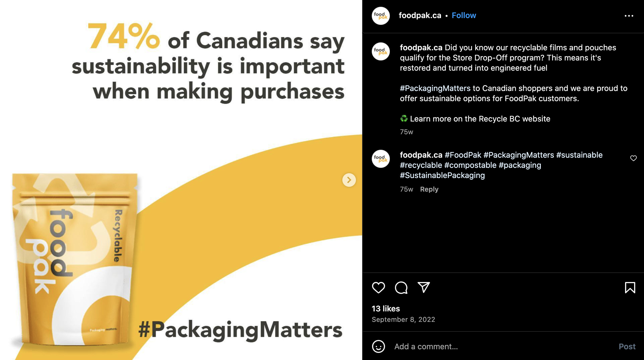
Task: Open the #compostable hashtag link
Action: [x=470, y=165]
